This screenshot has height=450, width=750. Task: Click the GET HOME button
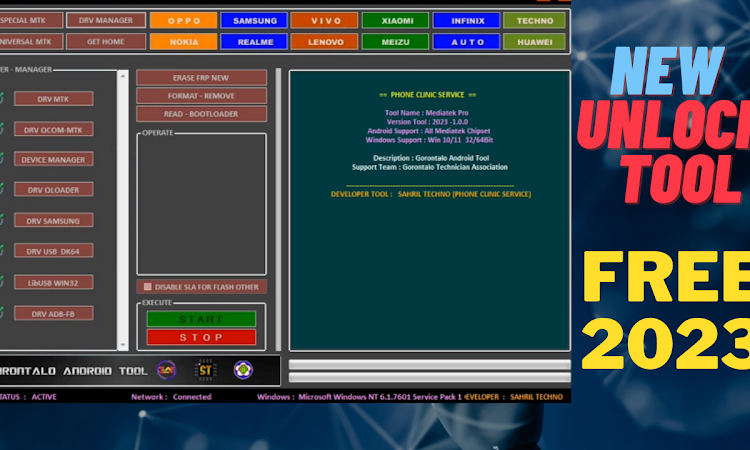pyautogui.click(x=106, y=42)
